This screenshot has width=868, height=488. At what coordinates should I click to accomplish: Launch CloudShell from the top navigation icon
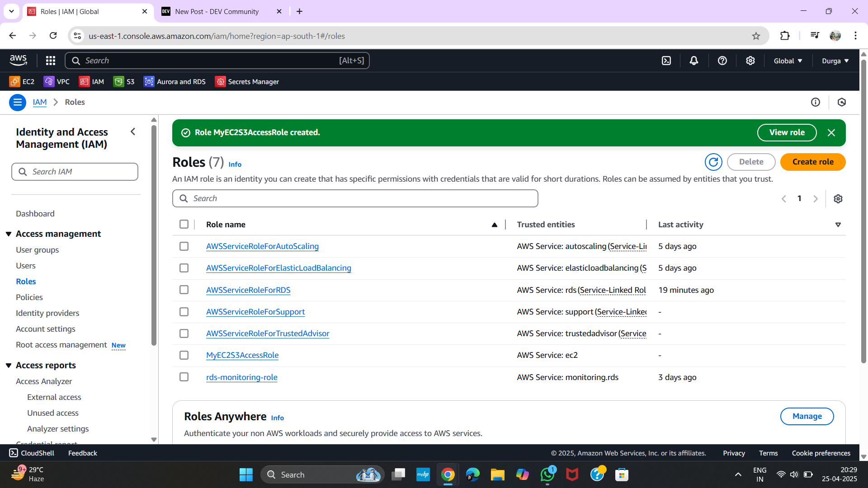coord(666,61)
